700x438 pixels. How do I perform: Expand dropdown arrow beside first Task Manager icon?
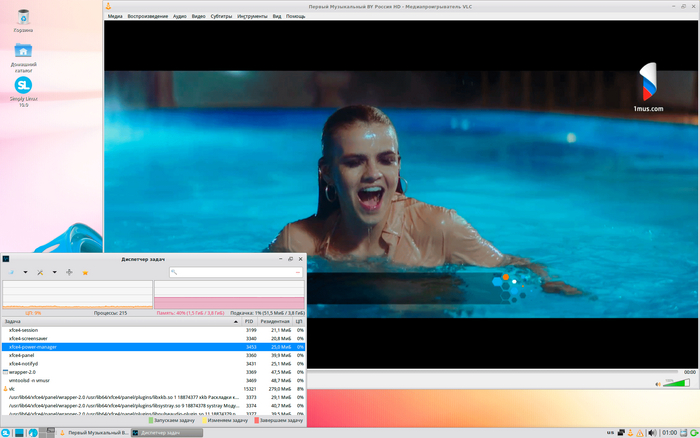click(25, 272)
